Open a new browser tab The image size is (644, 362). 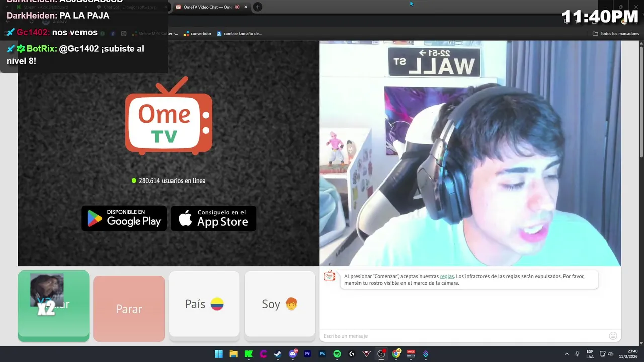(x=258, y=7)
